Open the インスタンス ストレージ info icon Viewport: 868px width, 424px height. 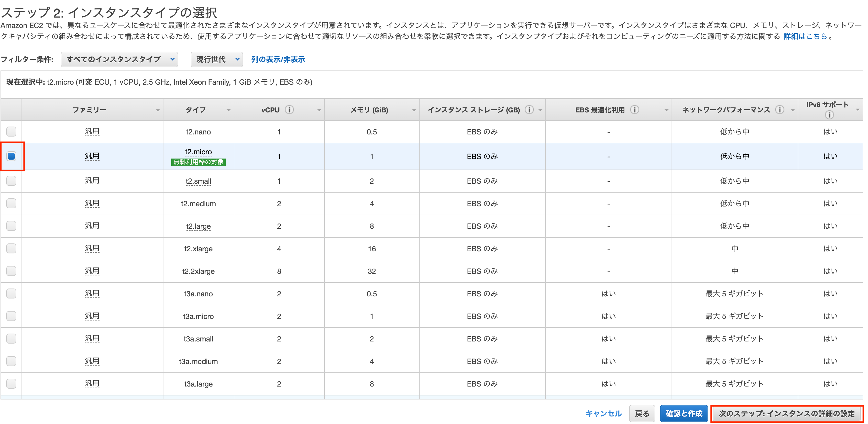click(529, 110)
